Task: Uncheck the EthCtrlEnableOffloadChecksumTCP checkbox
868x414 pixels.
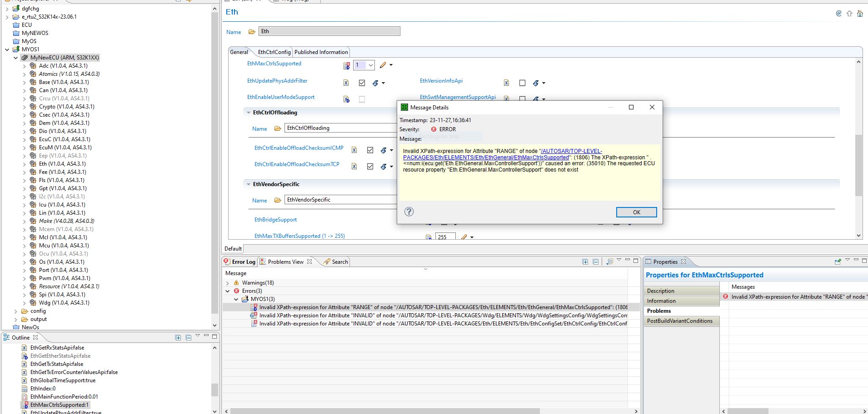Action: [x=370, y=166]
